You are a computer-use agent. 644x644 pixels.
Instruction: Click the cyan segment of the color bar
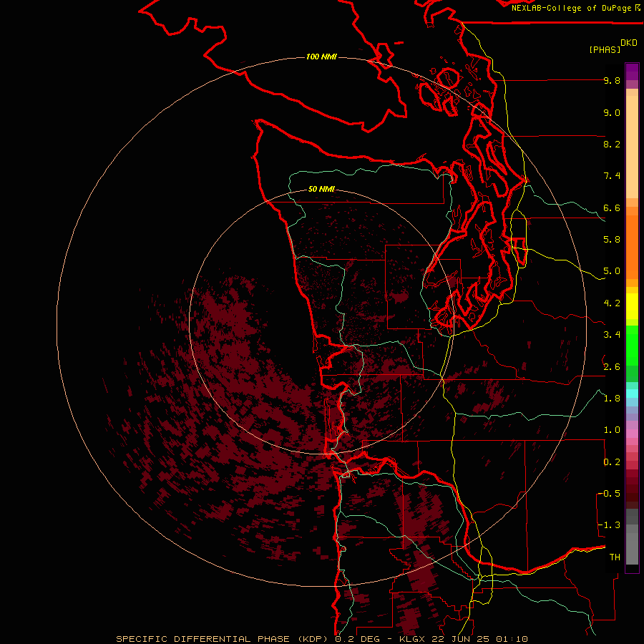point(632,393)
